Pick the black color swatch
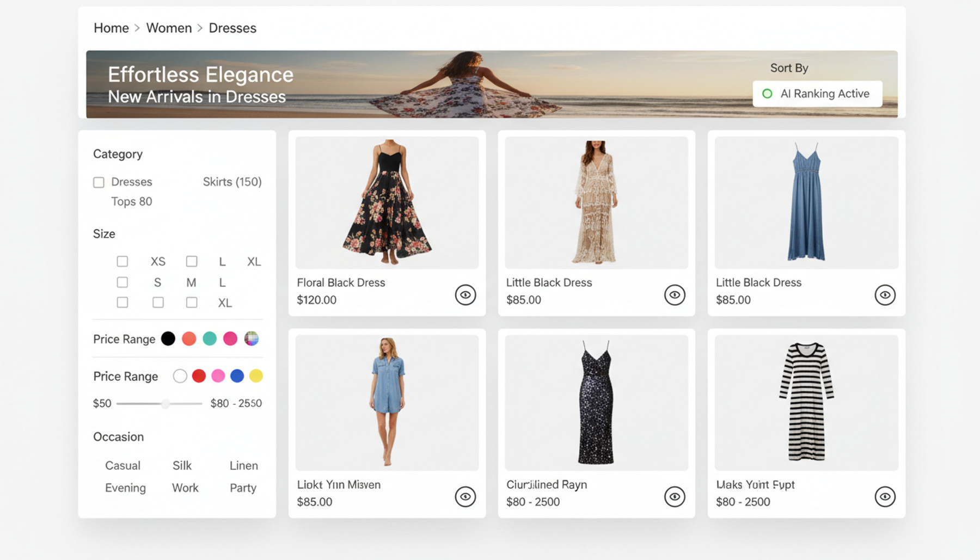Image resolution: width=980 pixels, height=560 pixels. point(168,339)
